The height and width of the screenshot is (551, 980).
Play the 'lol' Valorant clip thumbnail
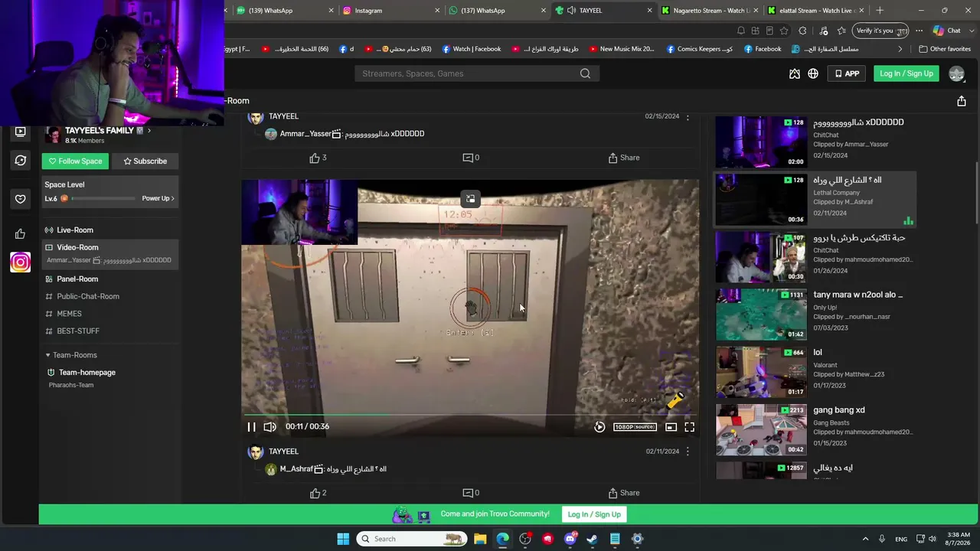click(761, 372)
